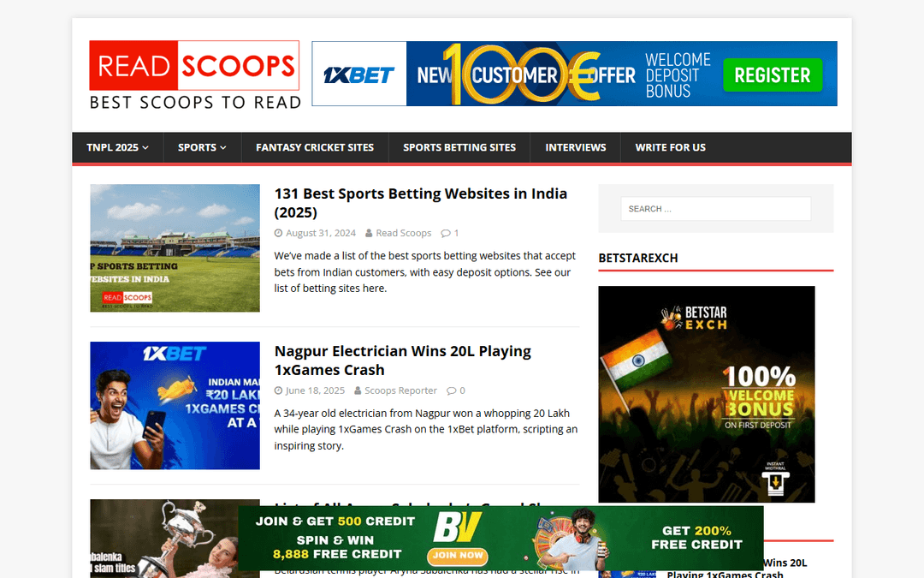Click the BV logo in bottom banner
The width and height of the screenshot is (924, 578).
pos(458,527)
